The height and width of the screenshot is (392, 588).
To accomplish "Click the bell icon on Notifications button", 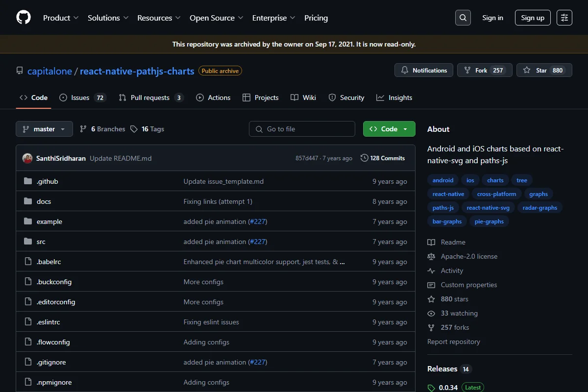I will click(x=405, y=70).
